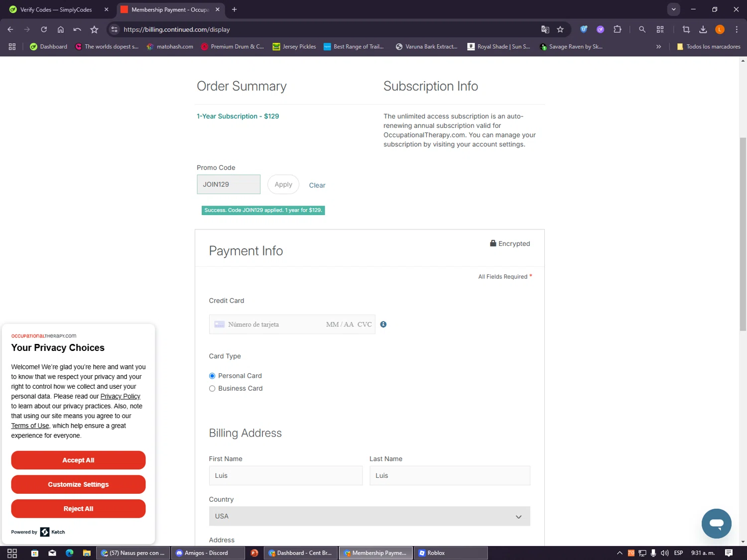Open the Bitwarden shield extension icon
Screen dimensions: 747x560
point(584,29)
